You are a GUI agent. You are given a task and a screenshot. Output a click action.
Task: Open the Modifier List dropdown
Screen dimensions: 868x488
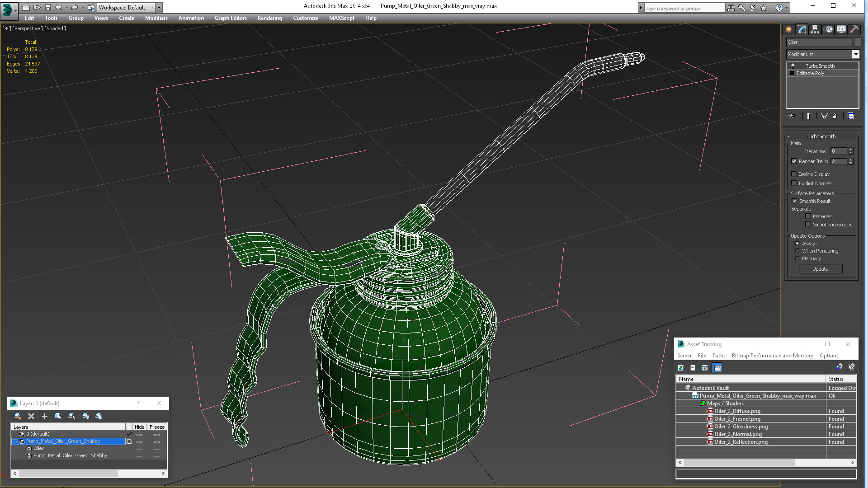(x=855, y=54)
